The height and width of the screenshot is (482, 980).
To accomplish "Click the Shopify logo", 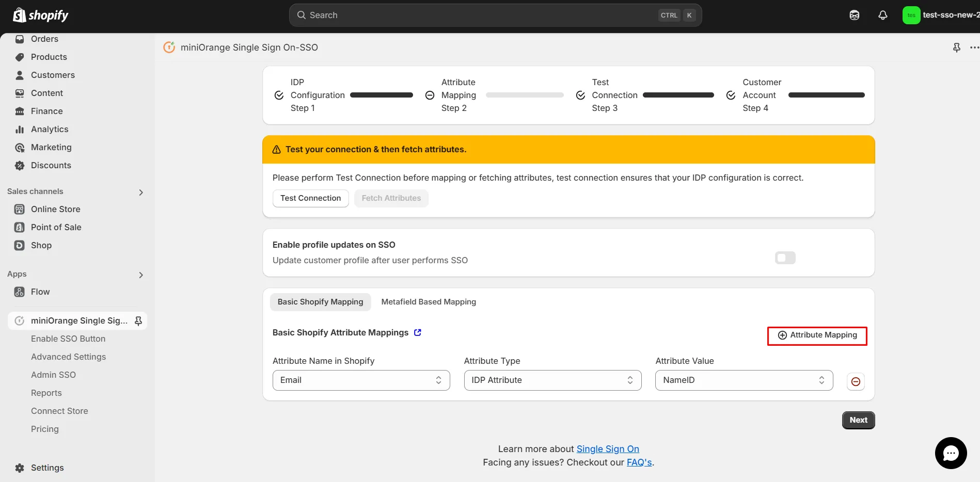I will click(41, 15).
